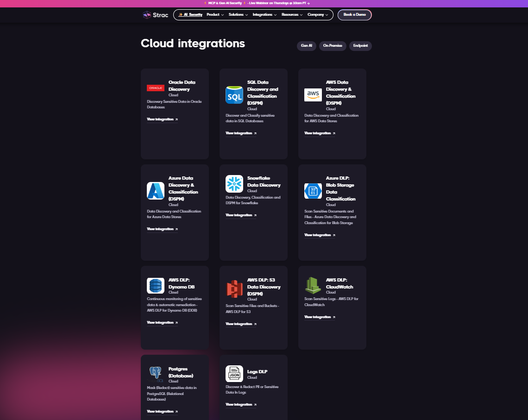
Task: Click the Oracle Data Discovery title
Action: pos(182,86)
